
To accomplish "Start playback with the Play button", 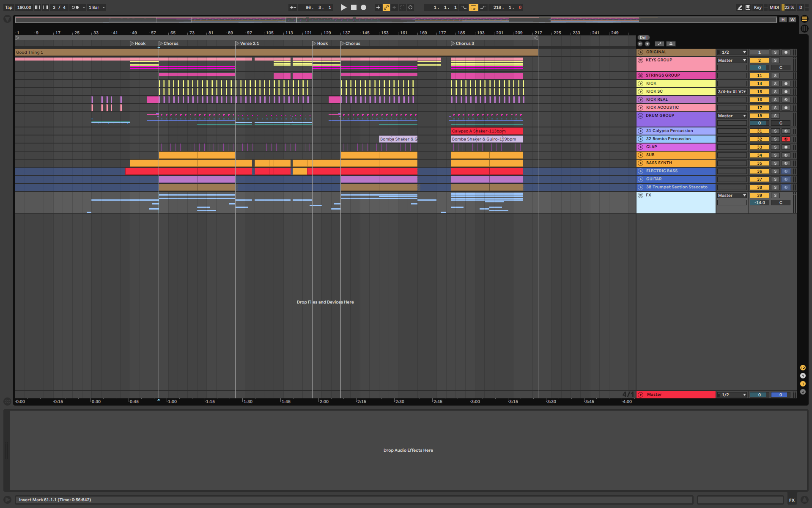I will [343, 7].
